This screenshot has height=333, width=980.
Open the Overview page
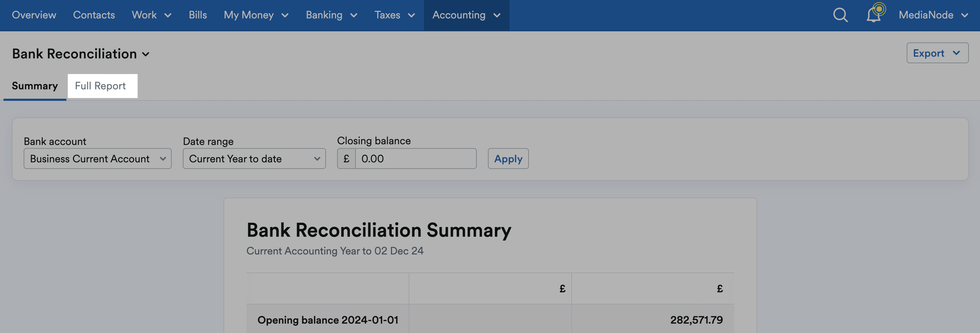coord(34,15)
